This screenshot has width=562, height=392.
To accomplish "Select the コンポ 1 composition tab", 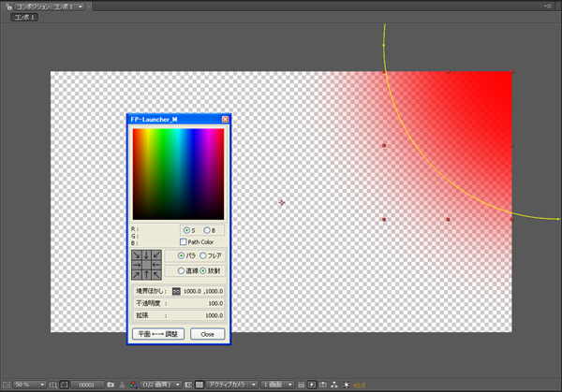I will (x=24, y=17).
